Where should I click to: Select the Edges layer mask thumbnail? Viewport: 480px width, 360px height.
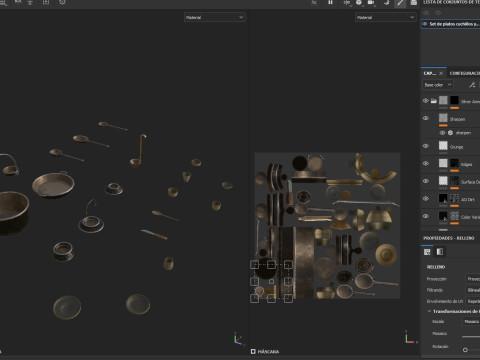click(x=454, y=163)
